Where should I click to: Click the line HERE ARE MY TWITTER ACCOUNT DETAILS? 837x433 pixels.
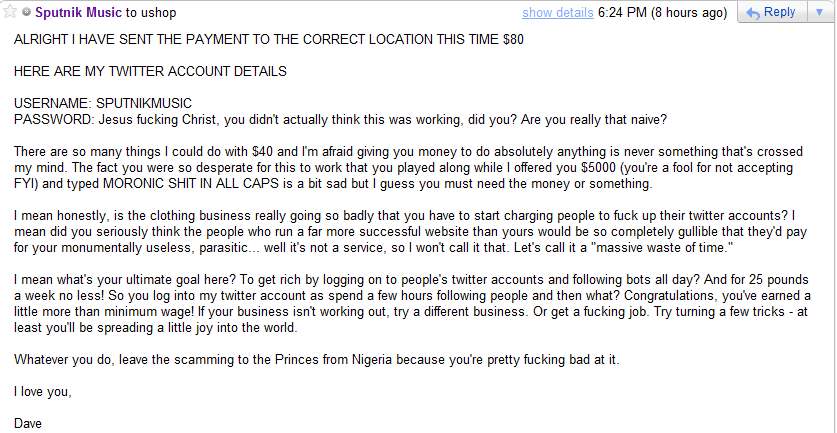(x=150, y=72)
